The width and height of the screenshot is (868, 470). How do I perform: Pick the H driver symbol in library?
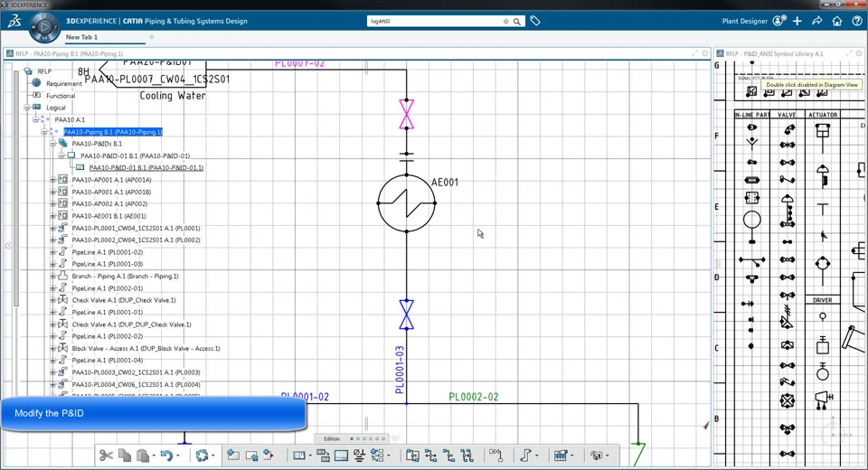tap(823, 399)
